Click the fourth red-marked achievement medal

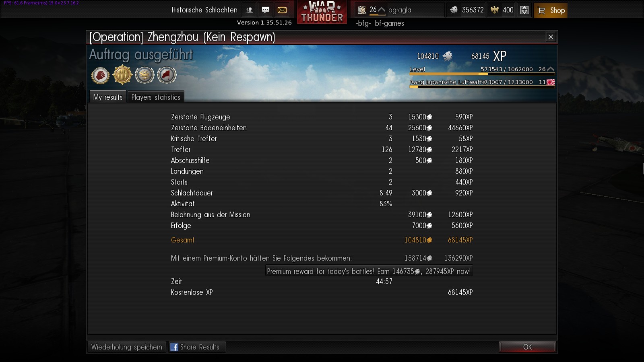pos(167,75)
